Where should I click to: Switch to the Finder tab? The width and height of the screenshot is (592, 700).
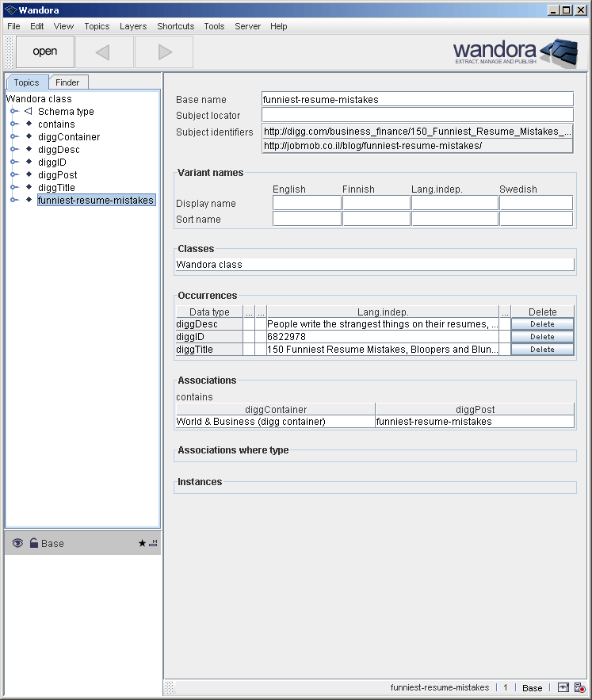[67, 82]
